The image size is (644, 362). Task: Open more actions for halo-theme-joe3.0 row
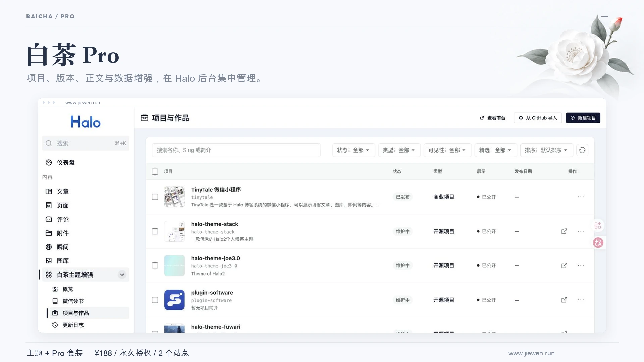(581, 265)
